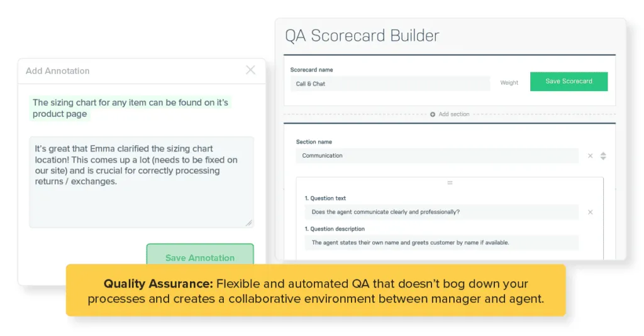Close the Add Annotation dialog
644x336 pixels.
tap(250, 70)
